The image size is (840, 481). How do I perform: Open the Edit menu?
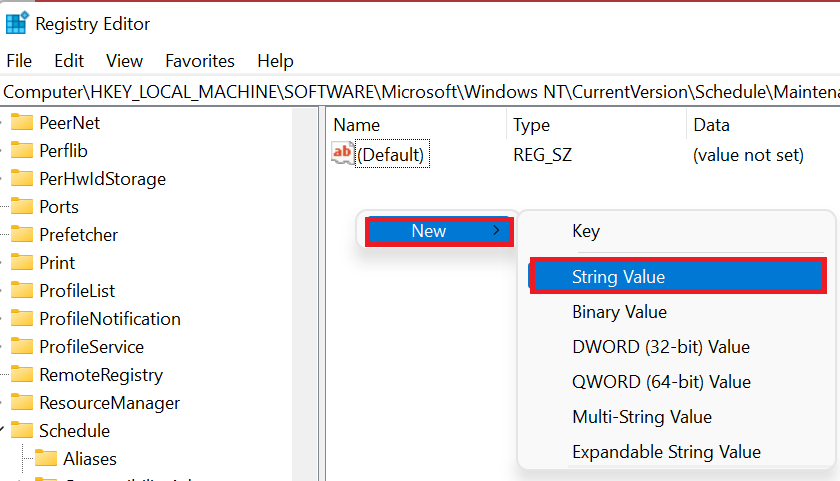(69, 61)
